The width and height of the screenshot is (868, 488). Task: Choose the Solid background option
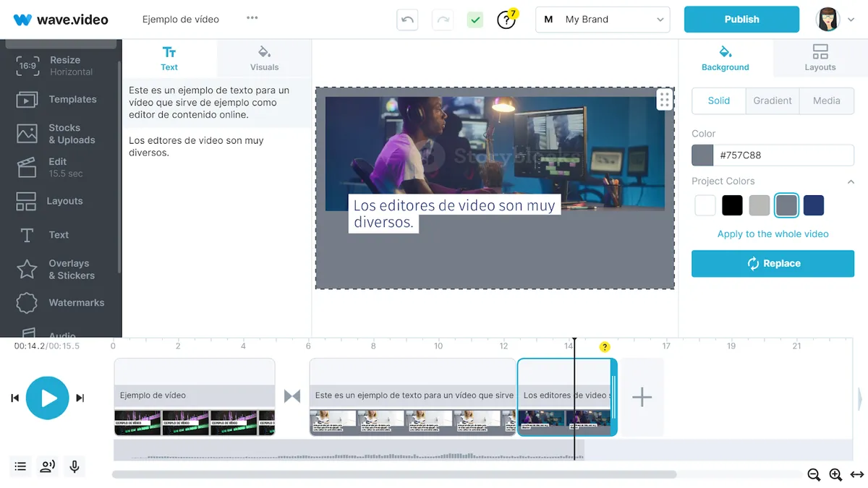click(719, 101)
